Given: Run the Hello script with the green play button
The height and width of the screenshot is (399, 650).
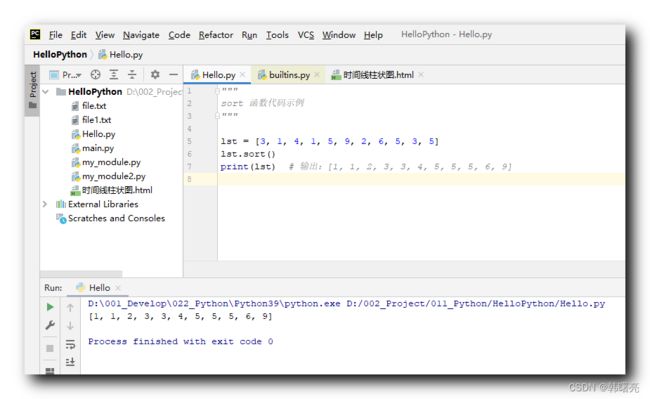Looking at the screenshot, I should tap(50, 307).
